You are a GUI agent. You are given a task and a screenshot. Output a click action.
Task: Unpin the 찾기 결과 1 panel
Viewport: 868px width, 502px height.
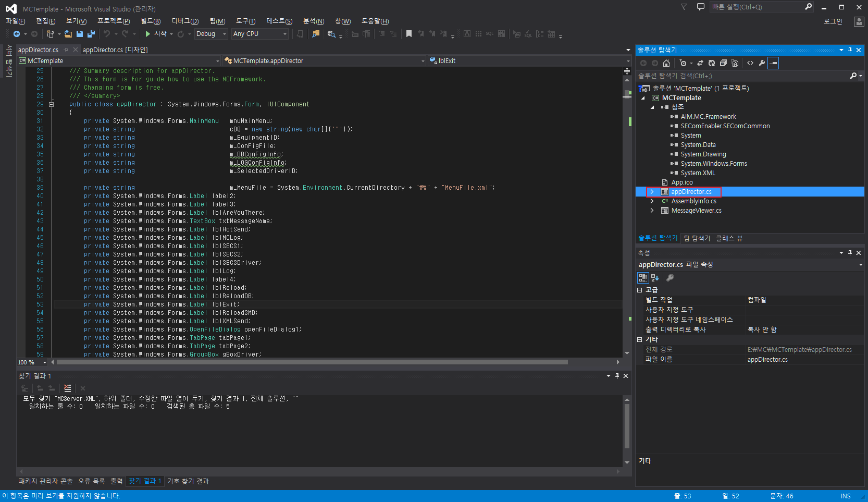617,375
